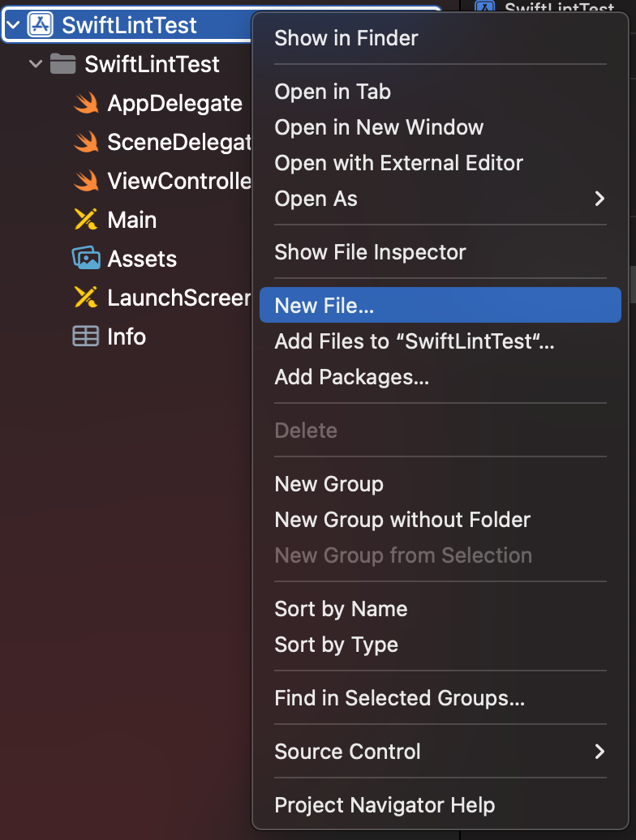
Task: Choose Add Files to "SwiftLintTest"…
Action: [440, 341]
